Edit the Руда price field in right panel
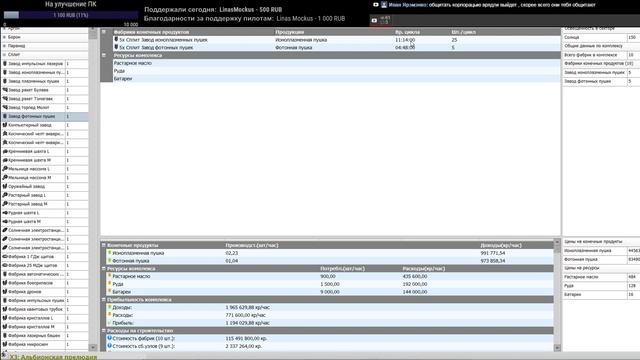Screen dimensions: 640x360 point(633,286)
